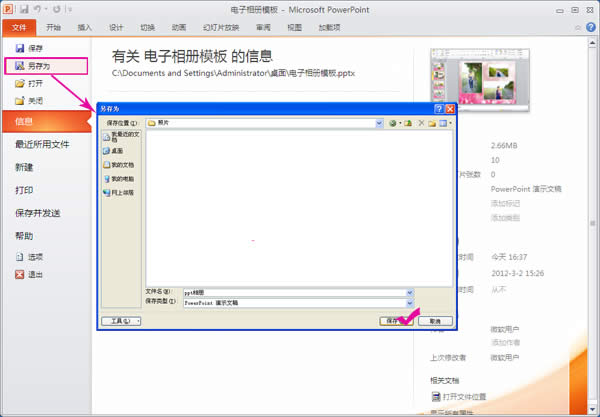The height and width of the screenshot is (417, 600).
Task: Select 最近所用文件 (Recent) in backstage menu
Action: coord(42,144)
